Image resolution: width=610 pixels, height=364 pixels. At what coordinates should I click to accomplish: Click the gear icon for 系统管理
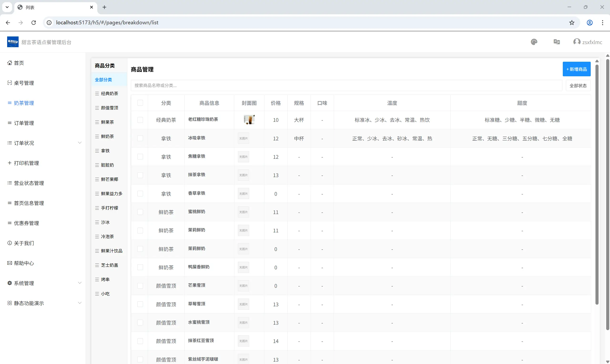coord(10,283)
